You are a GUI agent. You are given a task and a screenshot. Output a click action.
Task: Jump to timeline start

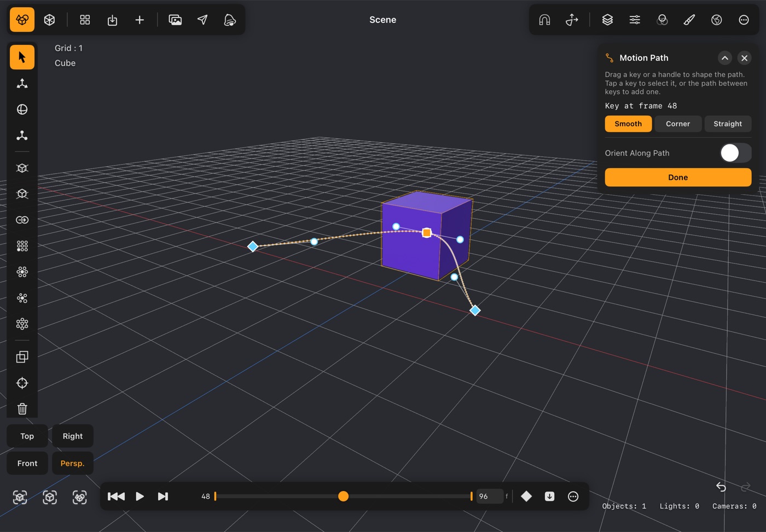pos(116,496)
